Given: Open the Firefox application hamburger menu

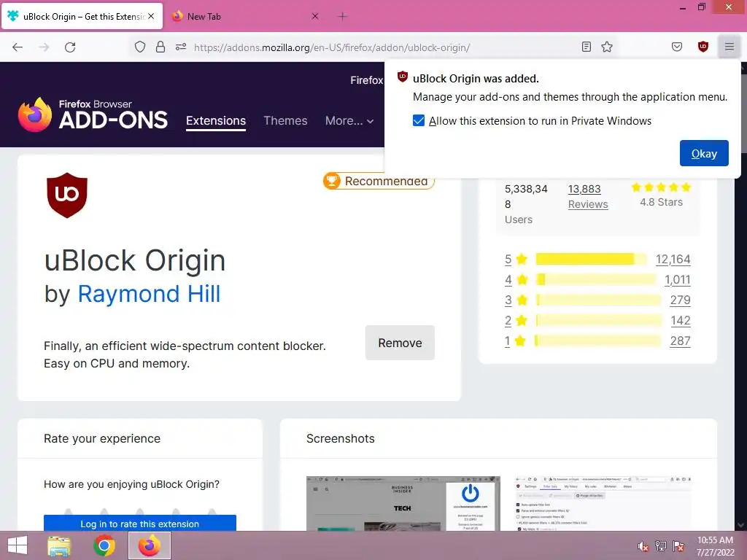Looking at the screenshot, I should 729,47.
